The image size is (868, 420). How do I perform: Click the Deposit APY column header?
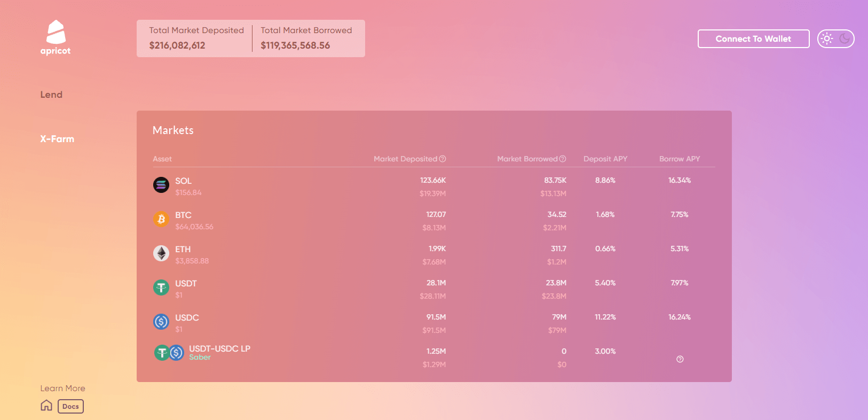point(605,159)
